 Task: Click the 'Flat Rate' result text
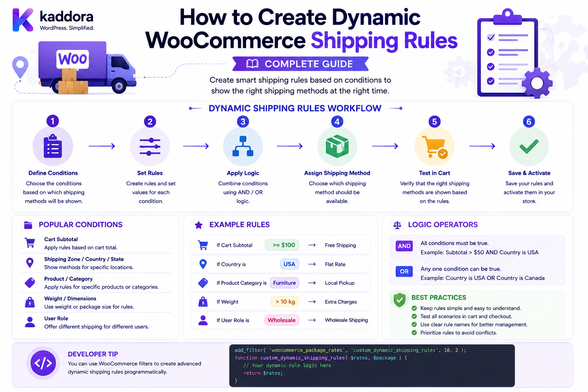click(335, 264)
